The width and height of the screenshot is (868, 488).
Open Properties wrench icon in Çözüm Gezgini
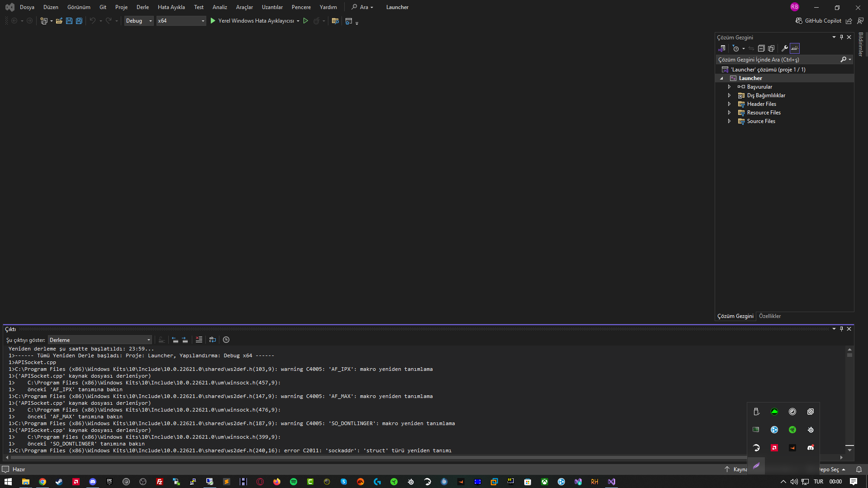coord(785,48)
